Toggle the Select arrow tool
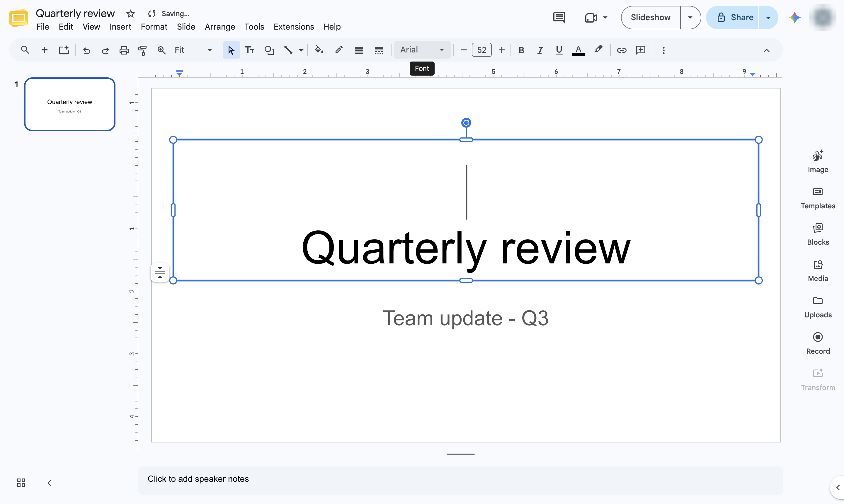 click(231, 50)
